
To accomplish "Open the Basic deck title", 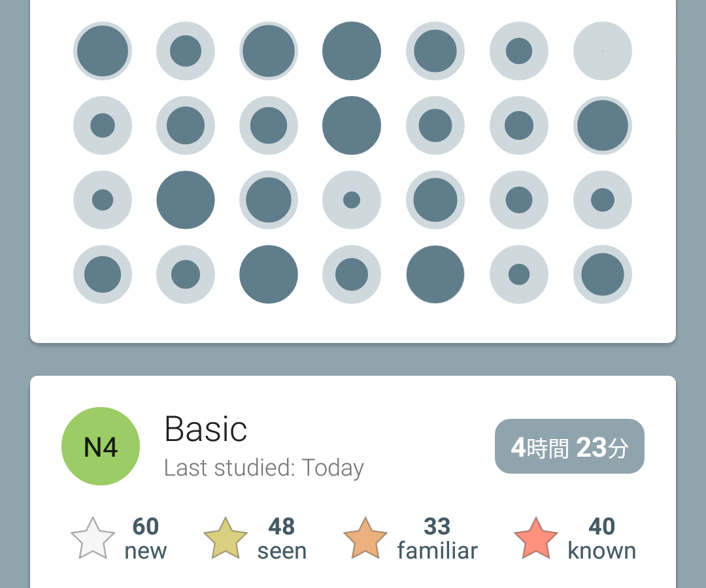I will tap(206, 429).
